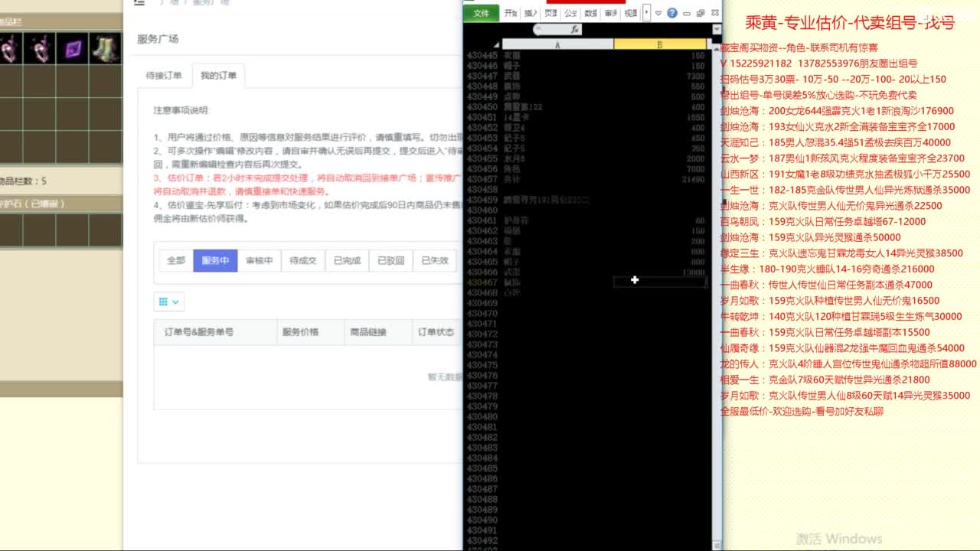This screenshot has height=551, width=980.
Task: Switch to the 页面 ribbon tab
Action: point(550,13)
